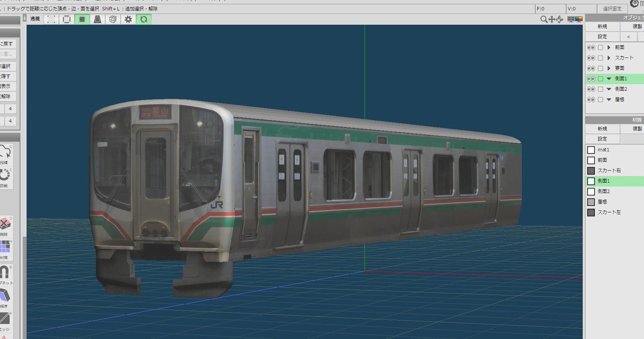Click the wireframe cube view icon
644x339 pixels.
coord(113,19)
